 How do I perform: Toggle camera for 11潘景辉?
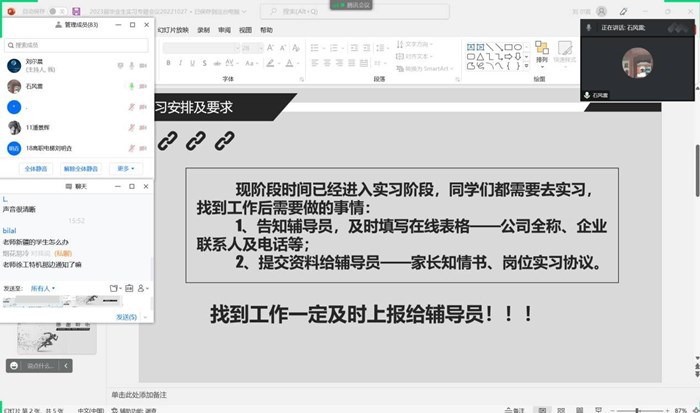point(143,127)
